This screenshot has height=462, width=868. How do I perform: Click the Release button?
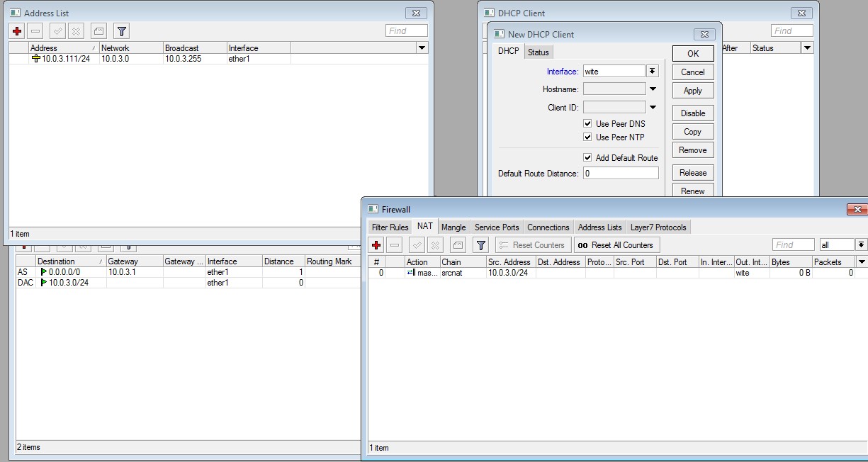(693, 173)
